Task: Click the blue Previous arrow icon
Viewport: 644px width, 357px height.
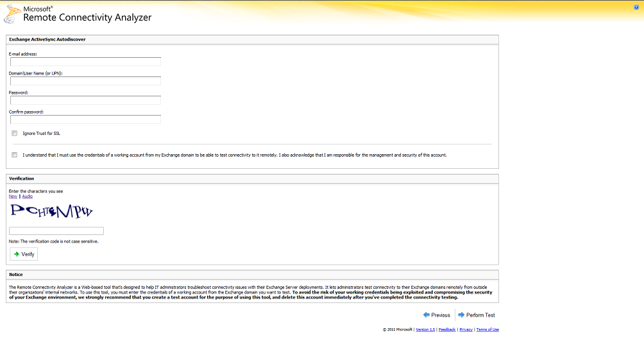Action: [427, 315]
